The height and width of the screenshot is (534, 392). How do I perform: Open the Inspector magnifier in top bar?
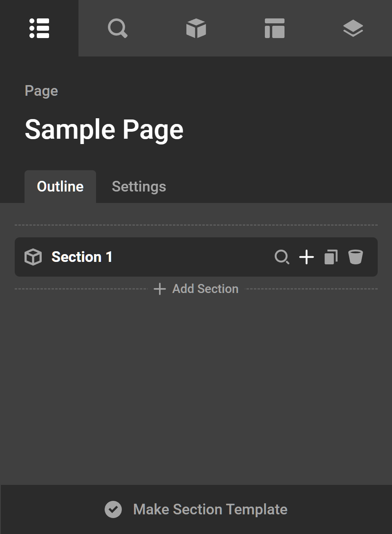click(x=117, y=28)
